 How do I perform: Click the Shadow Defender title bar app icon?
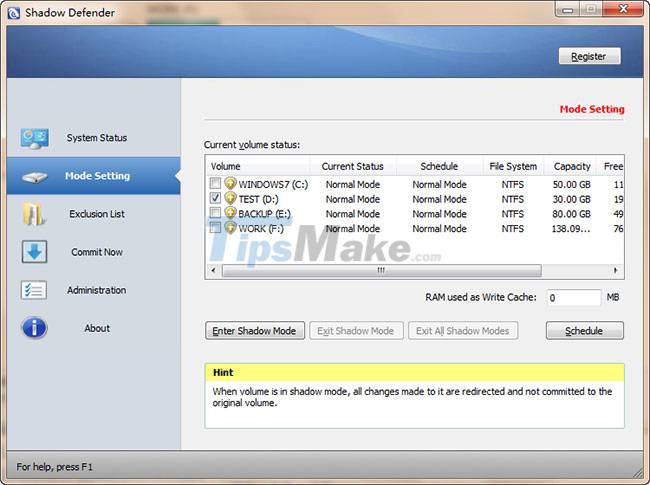14,13
